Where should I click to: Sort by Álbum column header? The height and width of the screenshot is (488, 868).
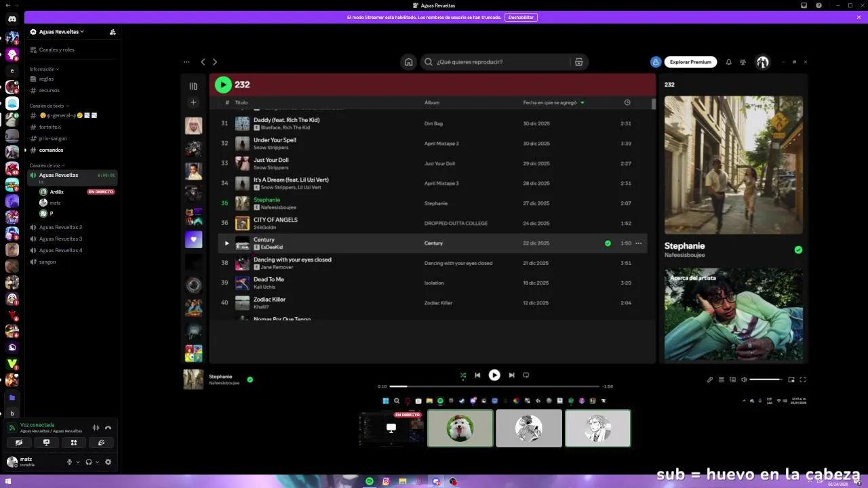click(x=432, y=102)
